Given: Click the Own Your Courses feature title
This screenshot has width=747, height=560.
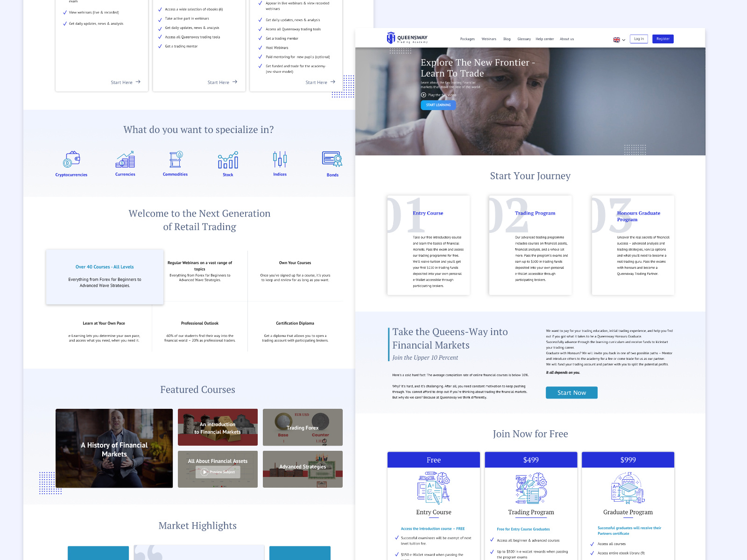Looking at the screenshot, I should point(295,263).
